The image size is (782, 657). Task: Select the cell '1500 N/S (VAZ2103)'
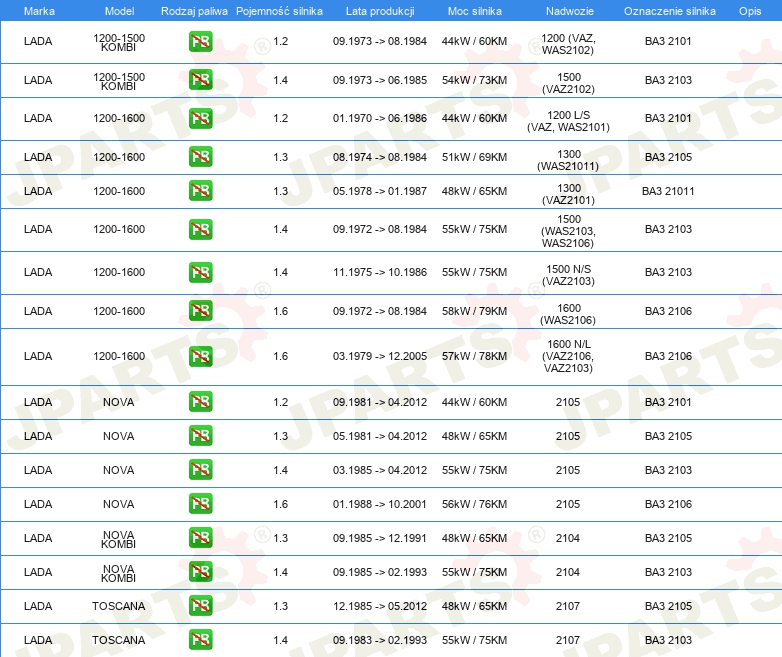pyautogui.click(x=568, y=275)
